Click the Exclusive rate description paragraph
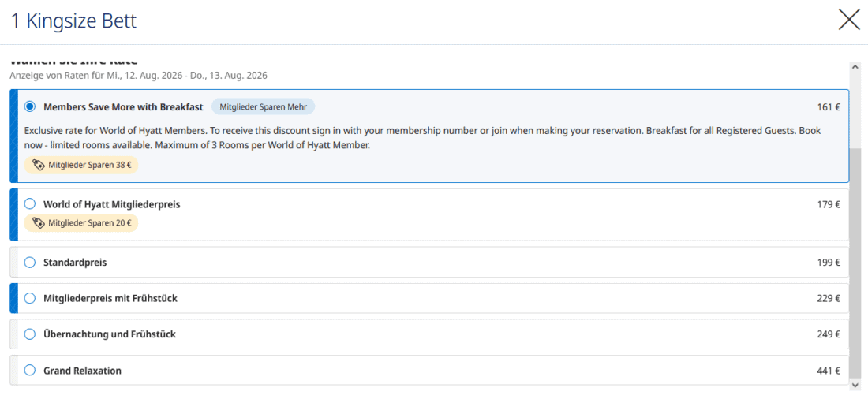The width and height of the screenshot is (868, 399). (422, 138)
